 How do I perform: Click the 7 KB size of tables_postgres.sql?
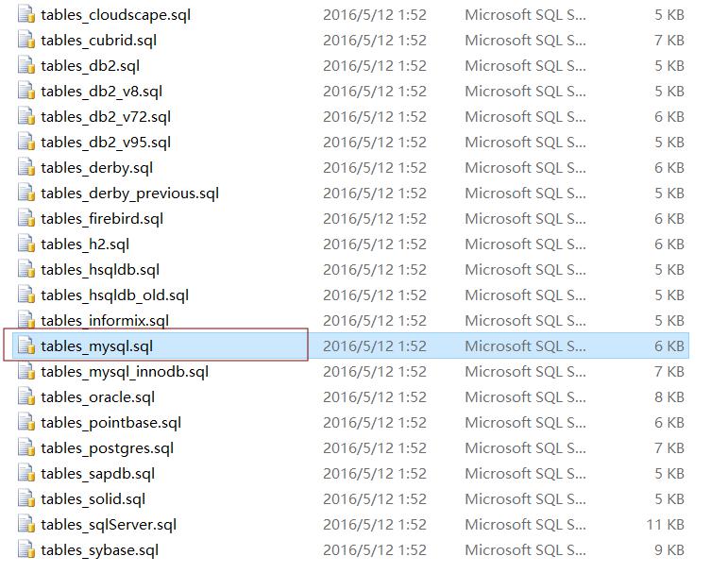click(x=669, y=448)
